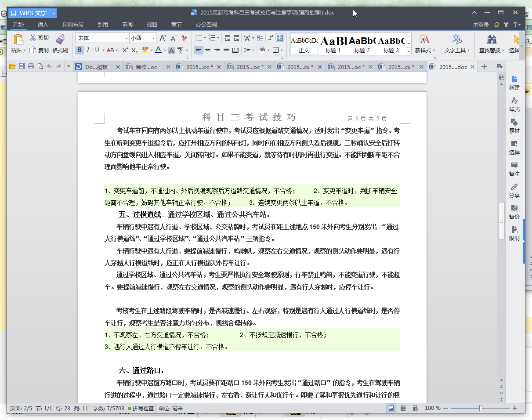
Task: Switch to the 审阅 (Review) ribbon tab
Action: tap(127, 25)
